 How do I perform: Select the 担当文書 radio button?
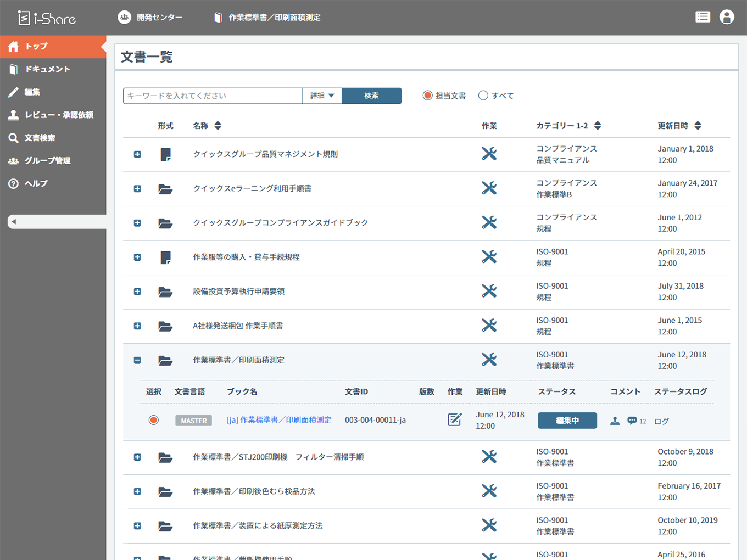(x=427, y=96)
